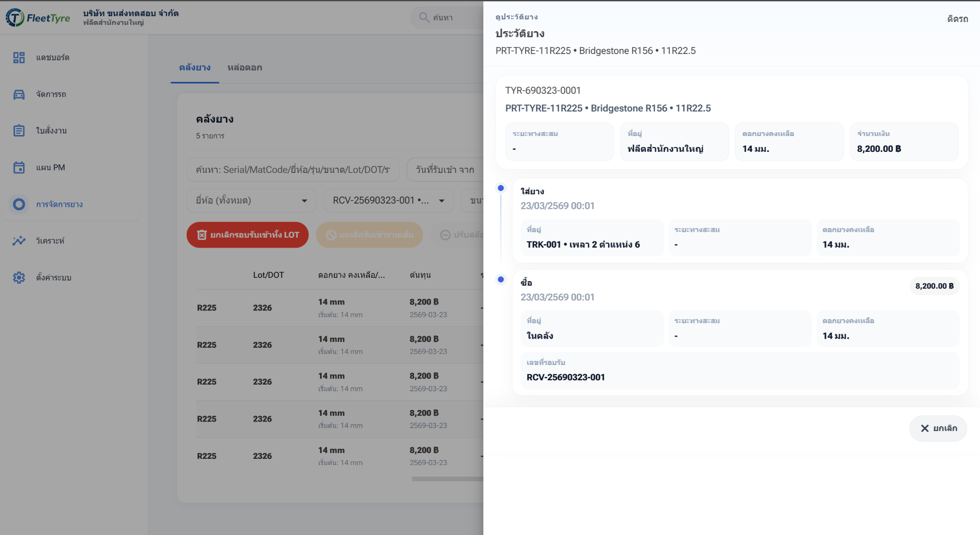The width and height of the screenshot is (980, 535).
Task: Switch to the หล่อดอก tab
Action: pyautogui.click(x=245, y=68)
